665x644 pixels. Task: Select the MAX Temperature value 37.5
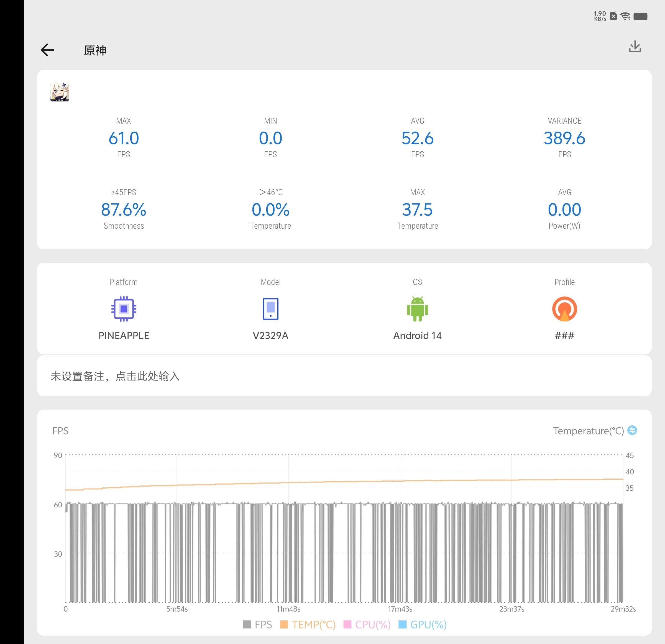(x=417, y=210)
